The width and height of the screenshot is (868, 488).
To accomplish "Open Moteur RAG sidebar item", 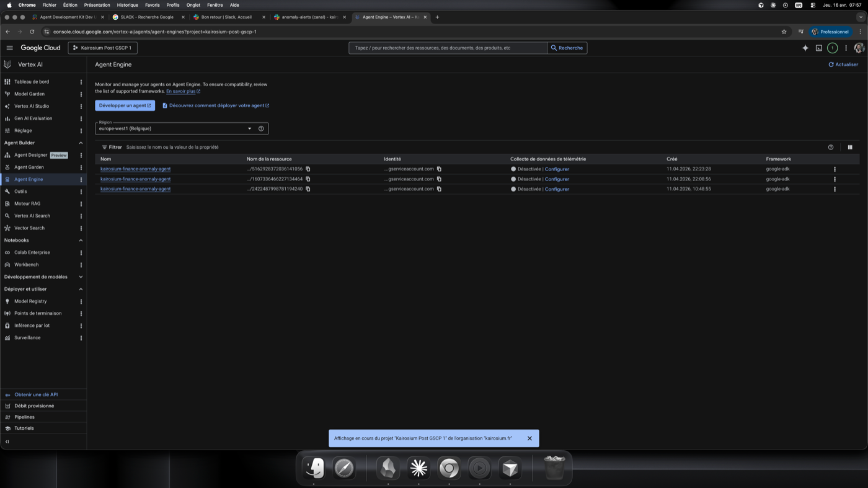I will (27, 203).
